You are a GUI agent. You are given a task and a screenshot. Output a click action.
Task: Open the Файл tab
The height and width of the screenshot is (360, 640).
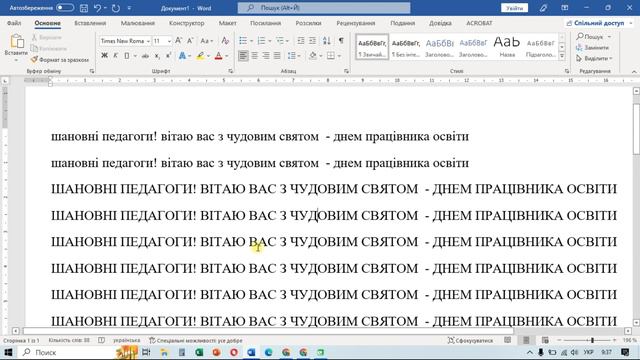(x=14, y=23)
